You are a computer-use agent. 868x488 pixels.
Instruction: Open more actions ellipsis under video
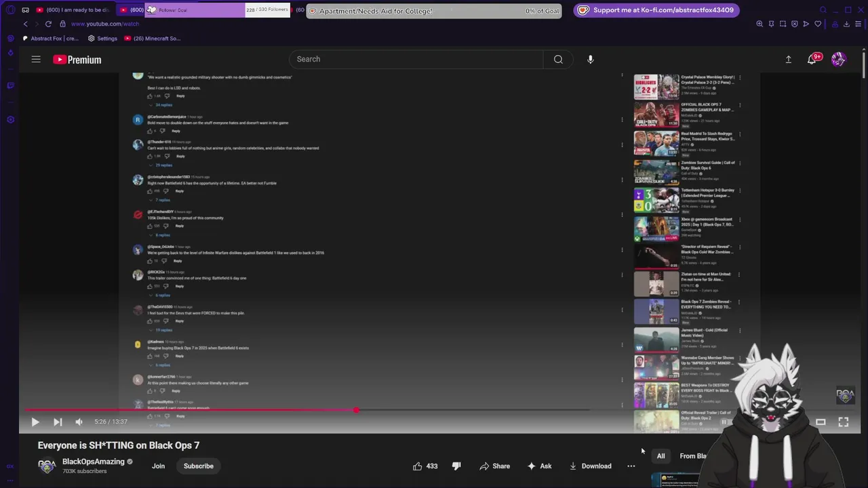point(631,466)
